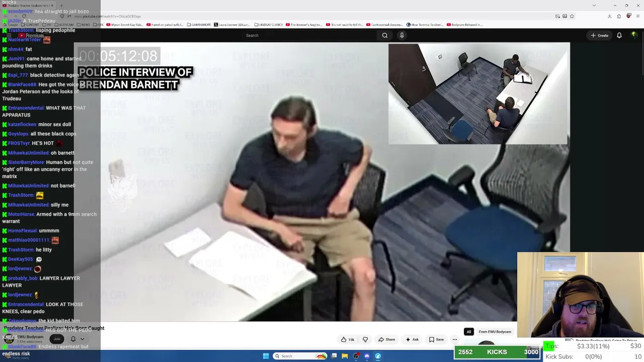Open 'Myron Secret Gay Rab...' bookmark

tap(125, 25)
